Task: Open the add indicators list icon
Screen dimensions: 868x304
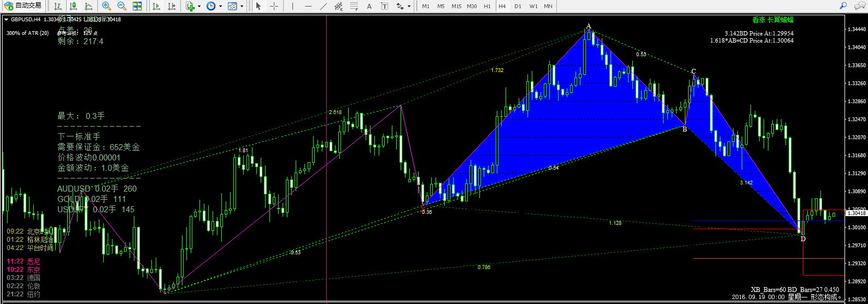Action: (x=190, y=6)
